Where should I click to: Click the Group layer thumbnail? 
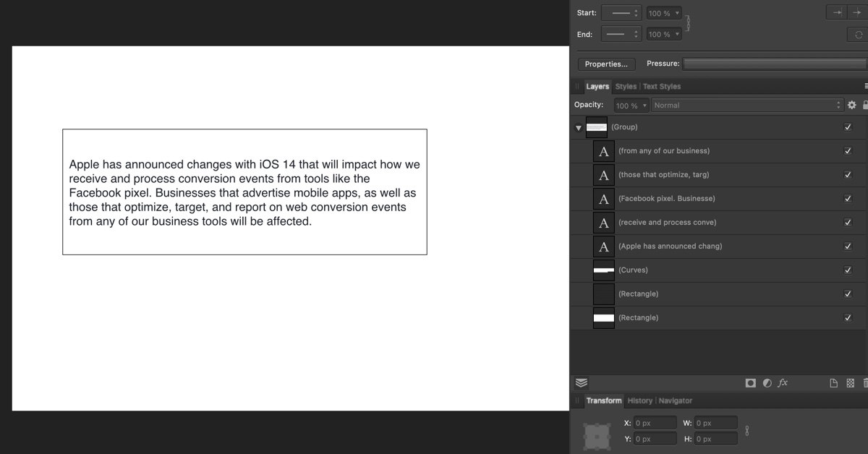pyautogui.click(x=597, y=127)
